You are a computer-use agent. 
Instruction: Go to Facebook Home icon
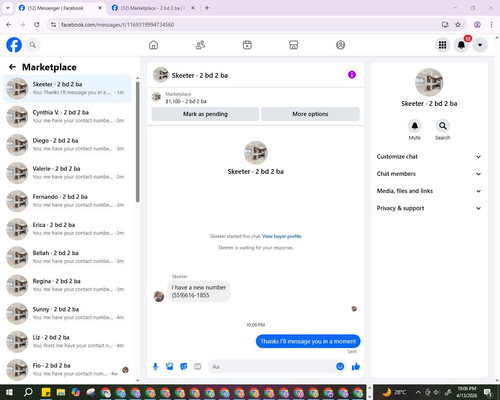click(x=153, y=45)
